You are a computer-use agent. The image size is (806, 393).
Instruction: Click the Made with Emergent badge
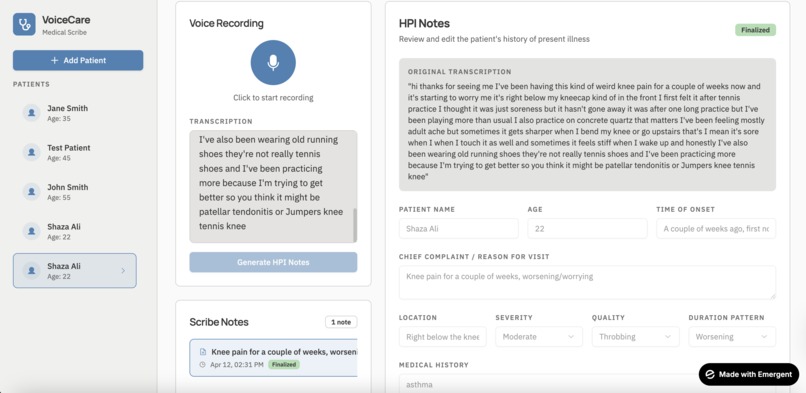[x=748, y=375]
